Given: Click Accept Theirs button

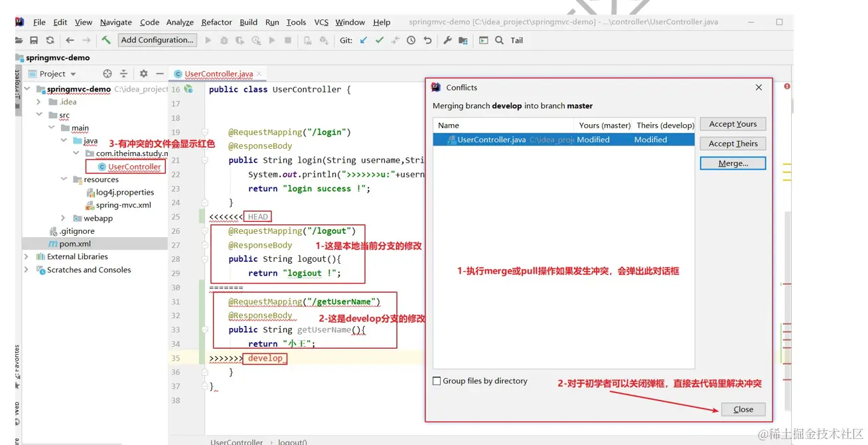Looking at the screenshot, I should (733, 143).
